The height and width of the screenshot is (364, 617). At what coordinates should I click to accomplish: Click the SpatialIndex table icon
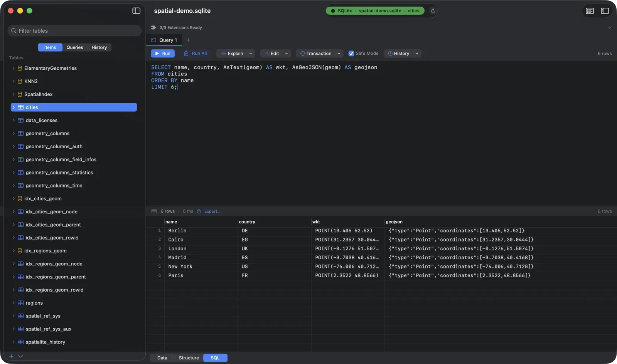tap(20, 94)
